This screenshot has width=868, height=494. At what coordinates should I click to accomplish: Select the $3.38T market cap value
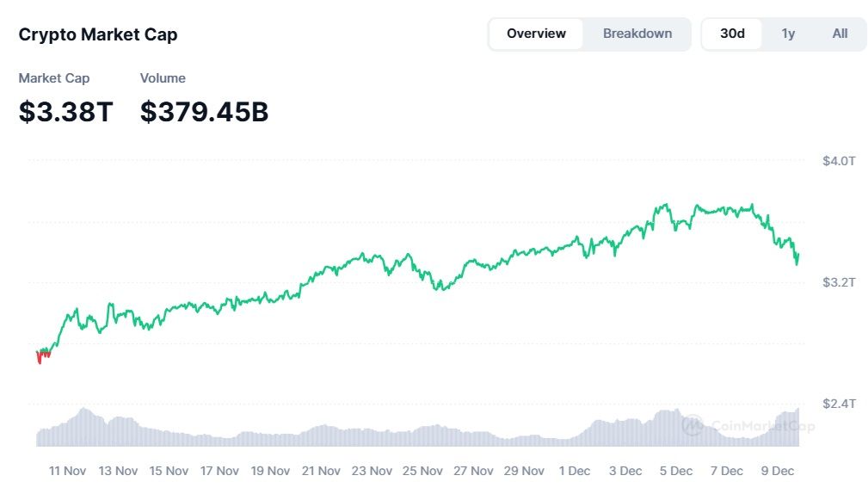point(65,111)
